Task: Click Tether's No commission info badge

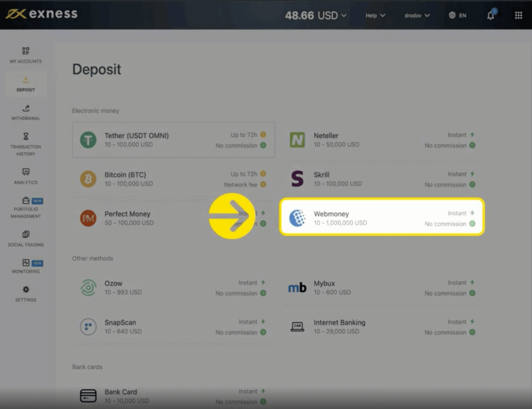Action: pos(263,145)
